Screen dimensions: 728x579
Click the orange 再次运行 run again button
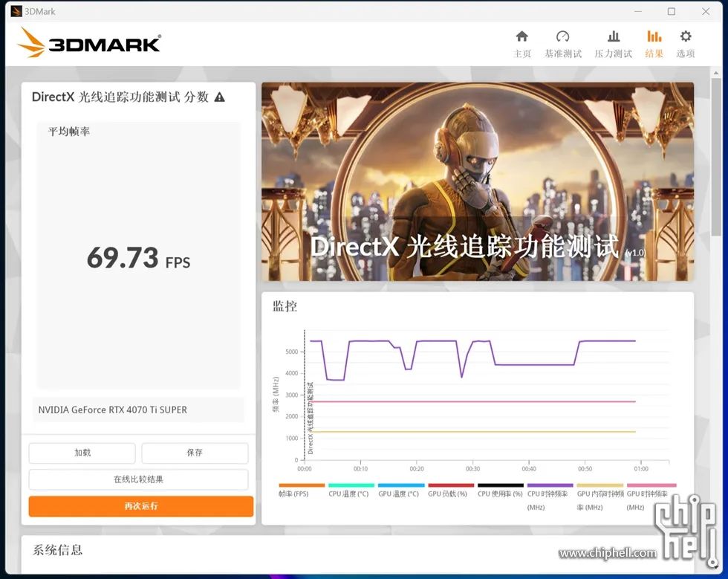[x=140, y=506]
